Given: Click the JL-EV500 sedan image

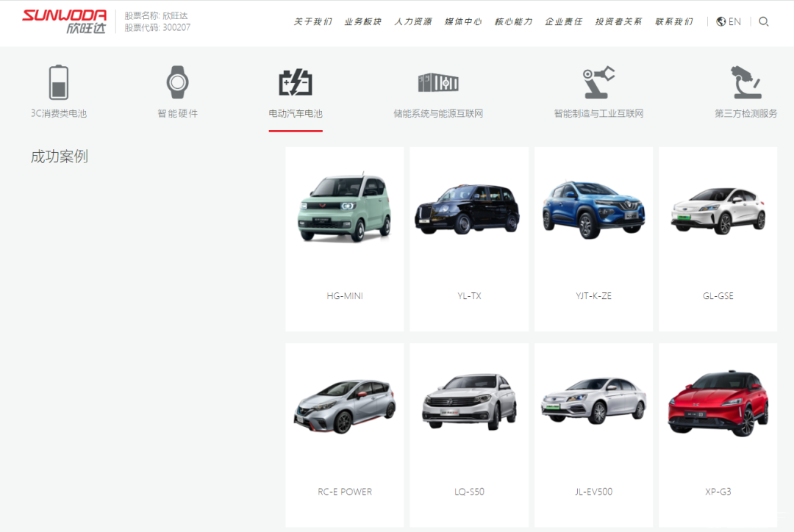Looking at the screenshot, I should (x=593, y=401).
